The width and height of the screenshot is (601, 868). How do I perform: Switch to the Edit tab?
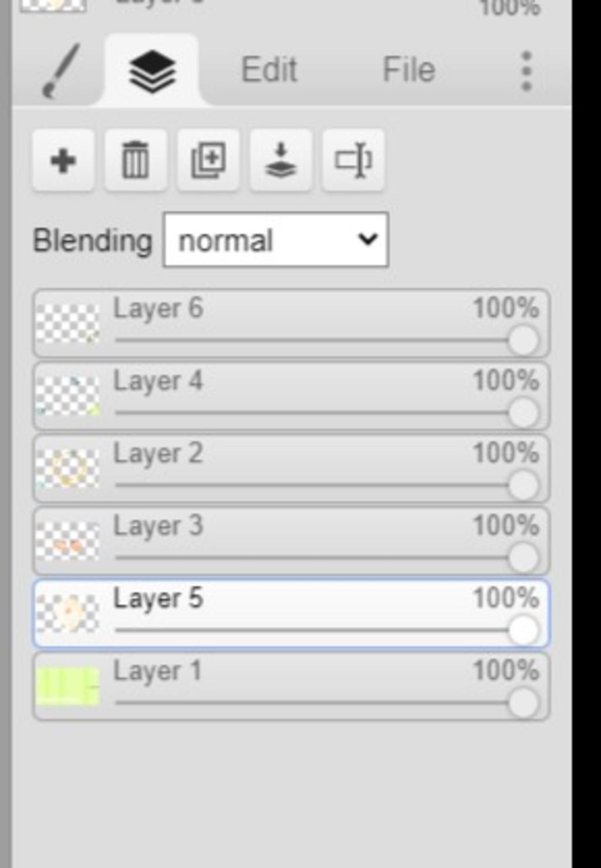[x=269, y=70]
